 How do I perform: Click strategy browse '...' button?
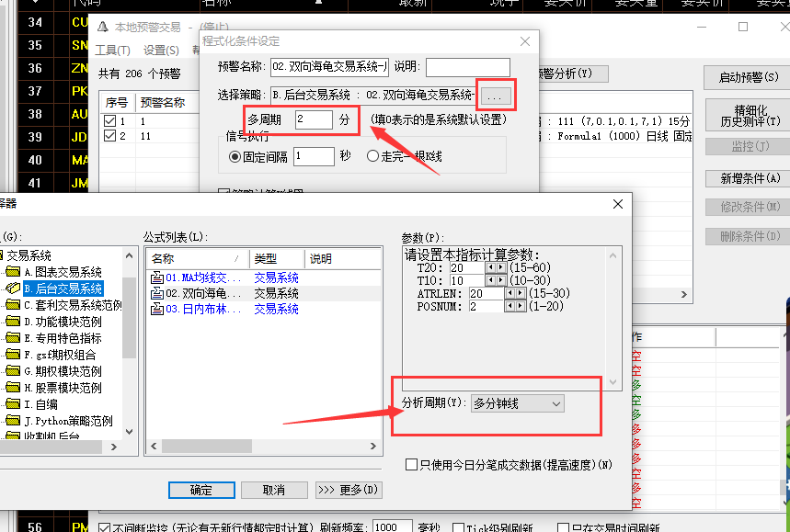point(496,96)
